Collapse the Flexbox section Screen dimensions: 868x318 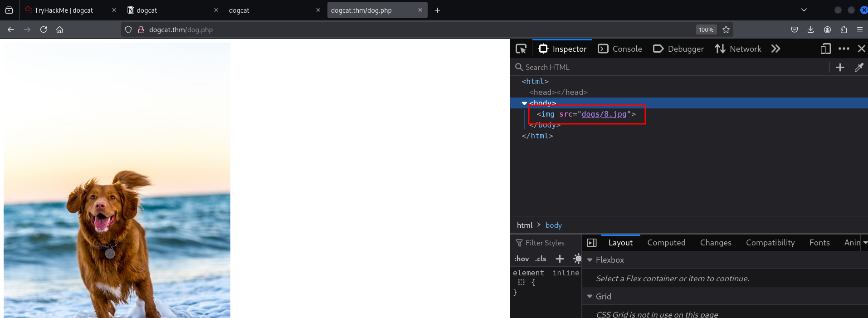click(590, 260)
